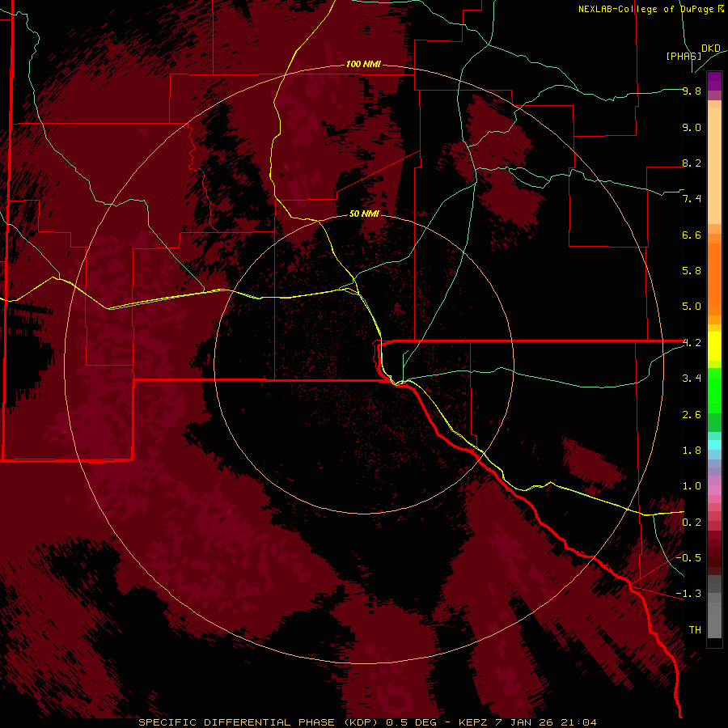Click the 5.0 legend value
Image resolution: width=728 pixels, height=728 pixels.
[692, 307]
